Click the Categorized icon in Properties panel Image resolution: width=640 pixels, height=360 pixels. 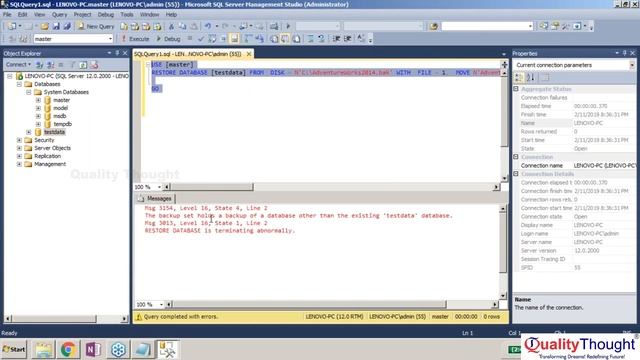point(519,77)
